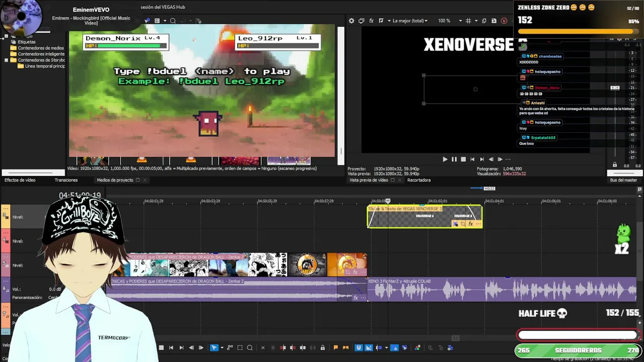This screenshot has height=362, width=644.
Task: Adjust the master bus volume fader handle
Action: click(615, 88)
